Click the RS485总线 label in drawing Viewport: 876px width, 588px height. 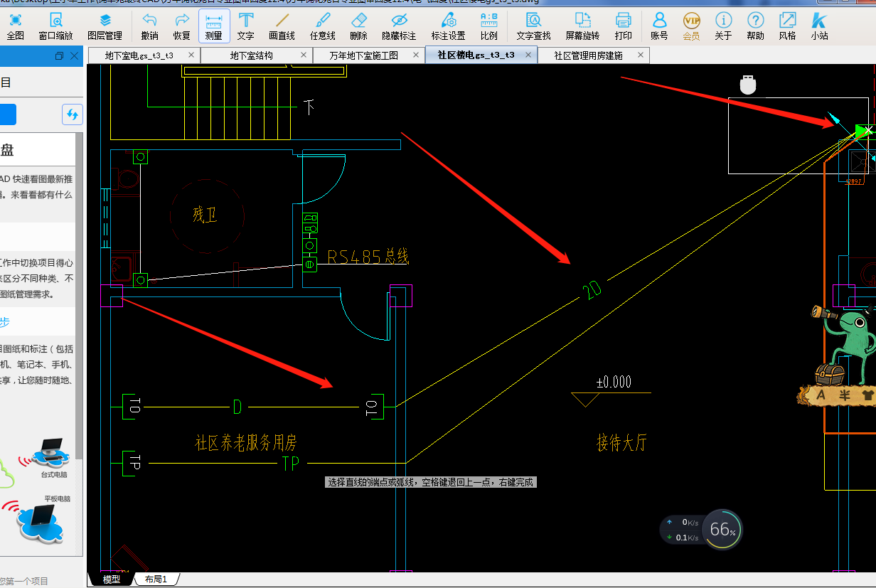click(x=368, y=257)
